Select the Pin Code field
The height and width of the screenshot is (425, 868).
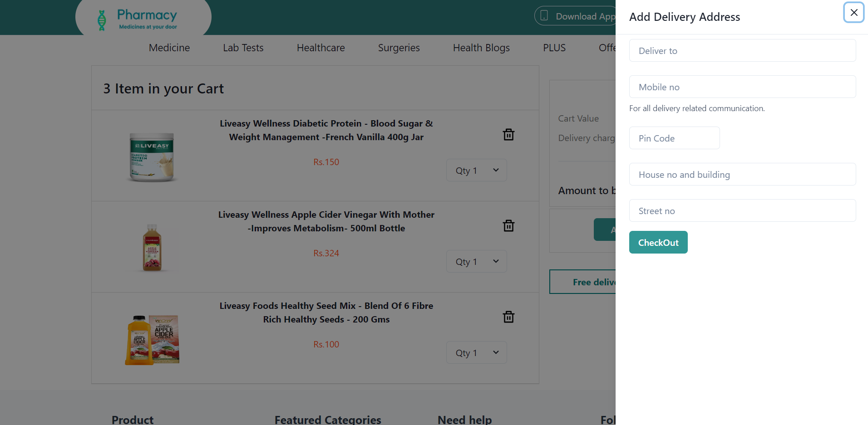point(674,138)
